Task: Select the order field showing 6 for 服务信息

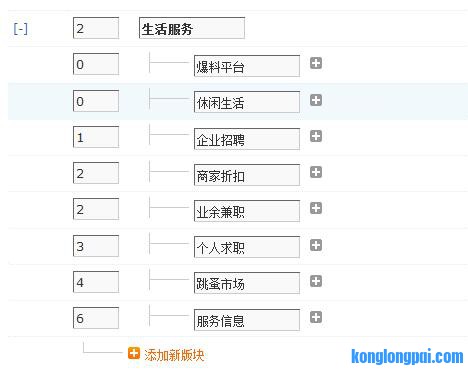Action: [x=96, y=318]
